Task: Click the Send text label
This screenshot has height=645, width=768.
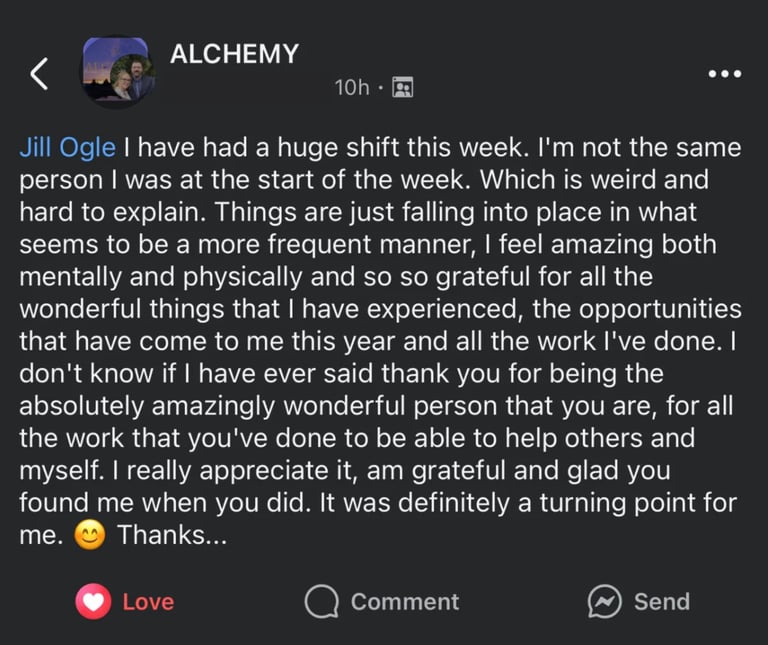Action: tap(661, 602)
